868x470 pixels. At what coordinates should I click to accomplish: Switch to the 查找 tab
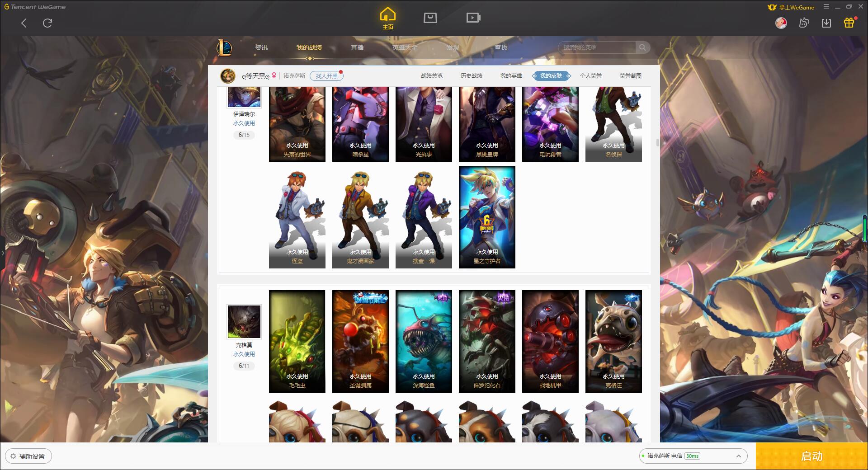pyautogui.click(x=500, y=47)
